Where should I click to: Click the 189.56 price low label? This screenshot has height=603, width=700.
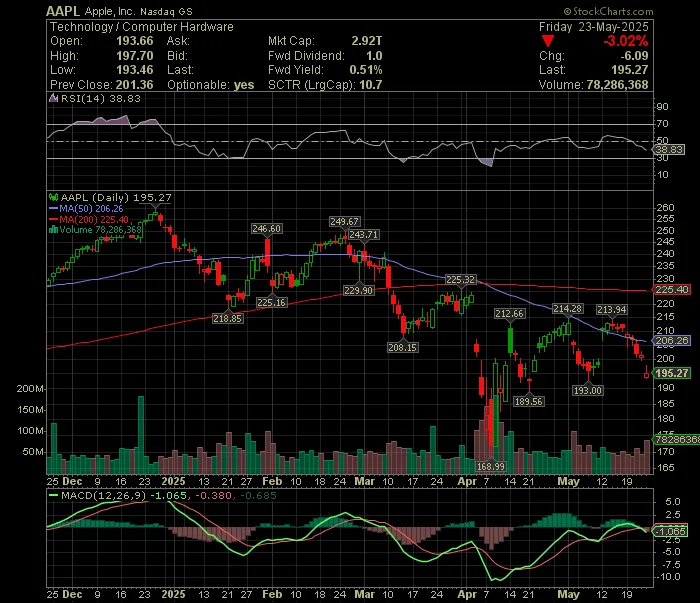529,401
